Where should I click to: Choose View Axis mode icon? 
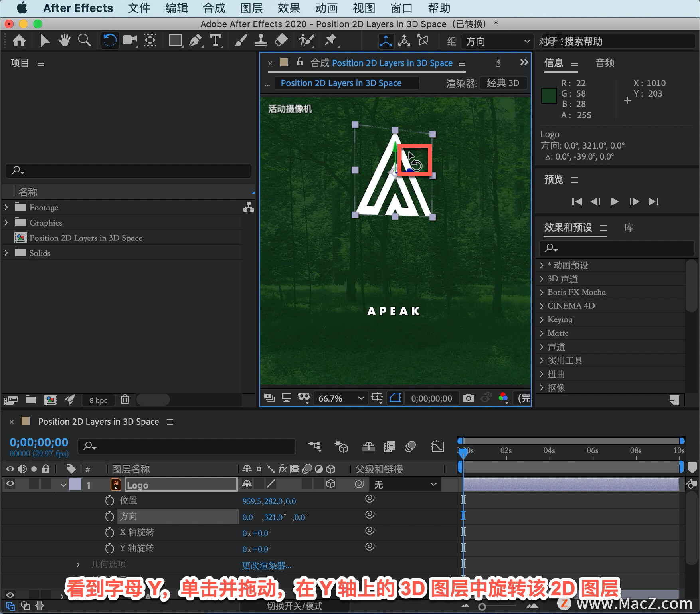[x=423, y=40]
